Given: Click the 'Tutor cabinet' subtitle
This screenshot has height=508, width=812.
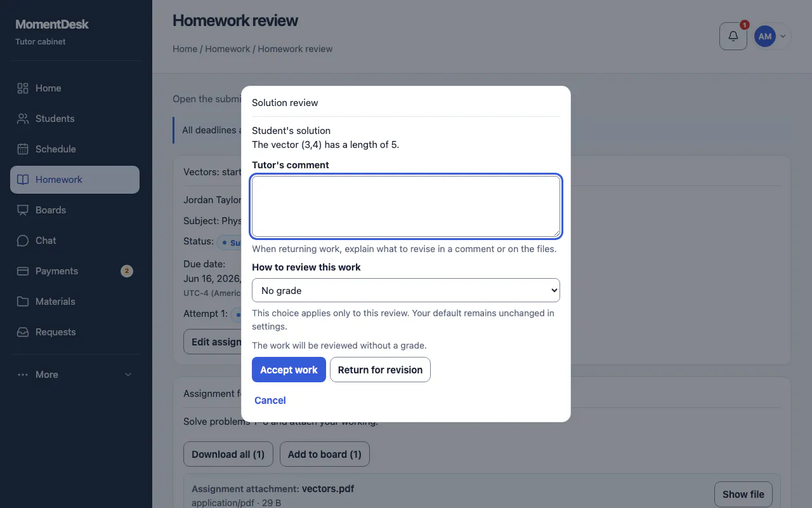Looking at the screenshot, I should 41,42.
